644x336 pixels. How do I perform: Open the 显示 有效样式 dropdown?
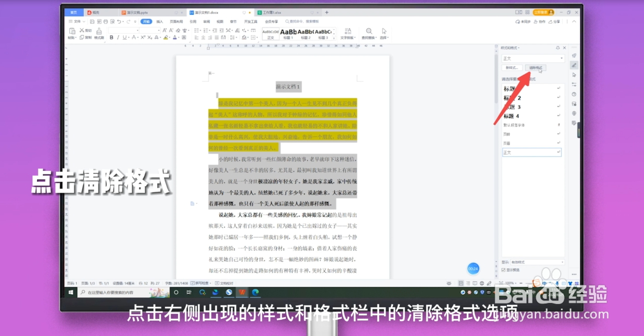(x=537, y=262)
